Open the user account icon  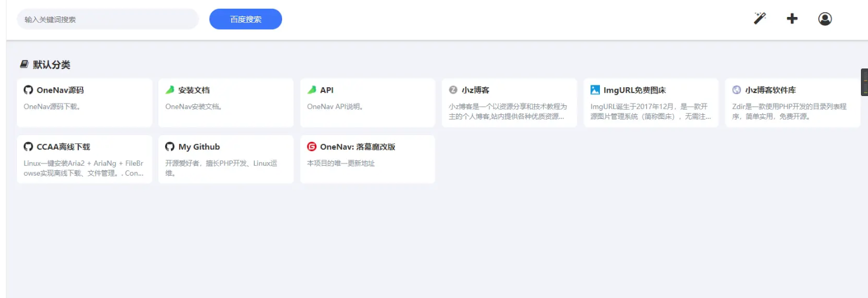click(x=825, y=19)
